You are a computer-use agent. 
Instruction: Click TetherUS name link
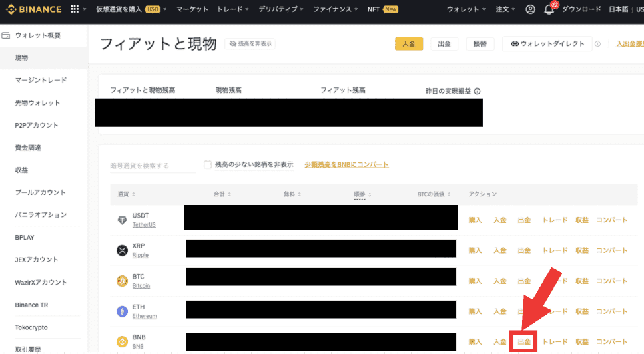pos(144,225)
